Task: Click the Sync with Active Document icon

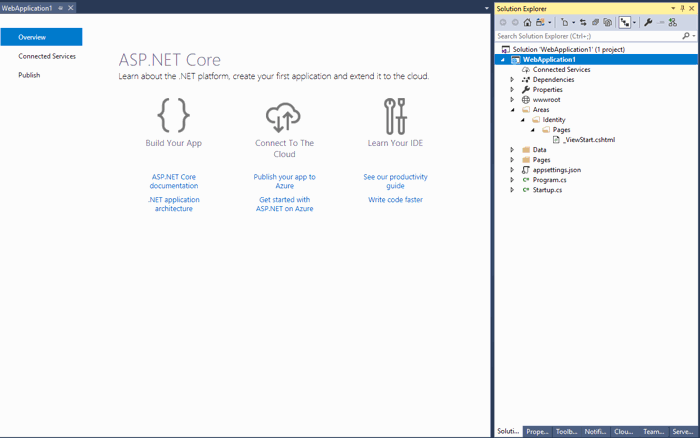Action: point(583,22)
